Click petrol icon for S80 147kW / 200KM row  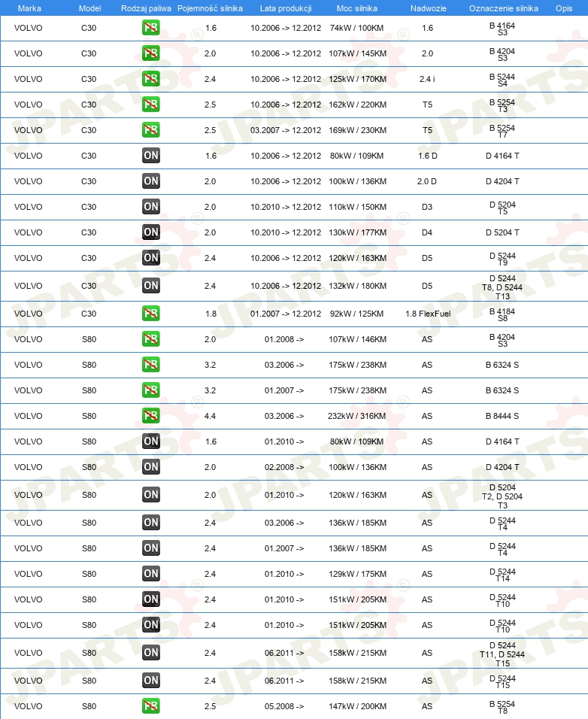151,706
